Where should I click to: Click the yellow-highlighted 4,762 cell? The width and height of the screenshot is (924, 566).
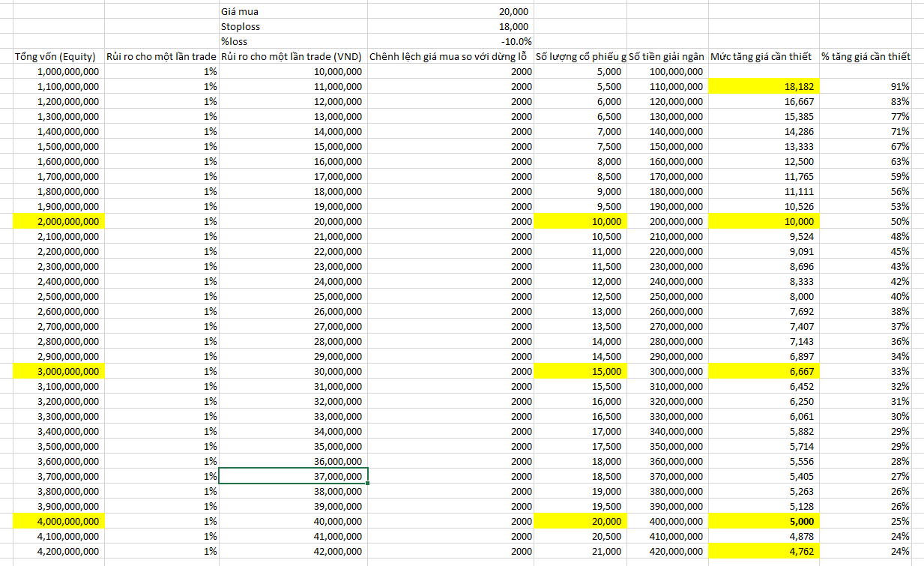[763, 551]
